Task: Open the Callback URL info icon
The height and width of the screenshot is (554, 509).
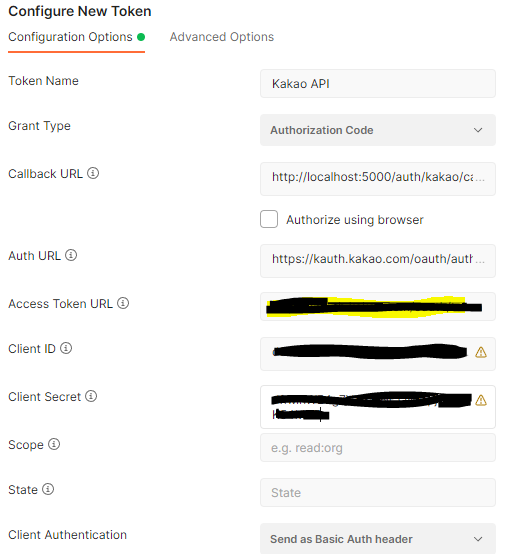Action: point(93,173)
